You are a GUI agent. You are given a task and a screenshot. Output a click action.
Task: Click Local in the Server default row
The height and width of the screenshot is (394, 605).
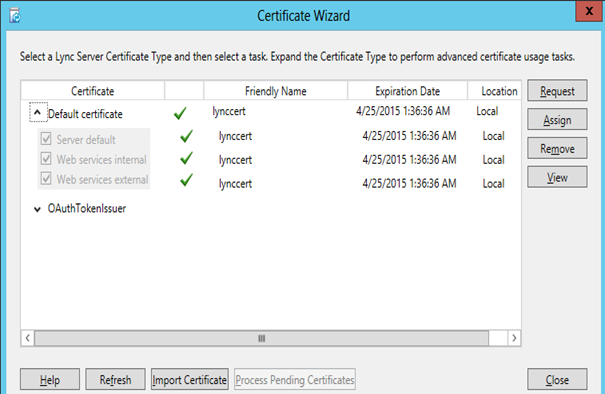493,136
